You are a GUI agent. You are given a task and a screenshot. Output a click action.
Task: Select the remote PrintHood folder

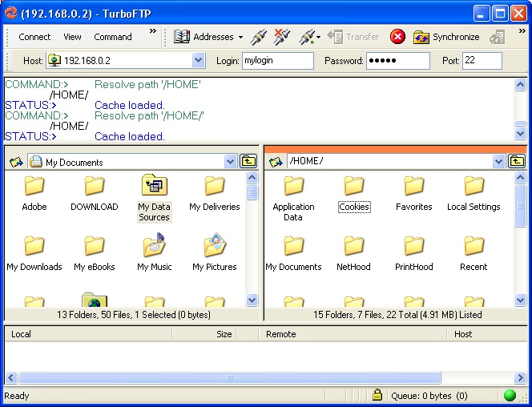[x=414, y=254]
